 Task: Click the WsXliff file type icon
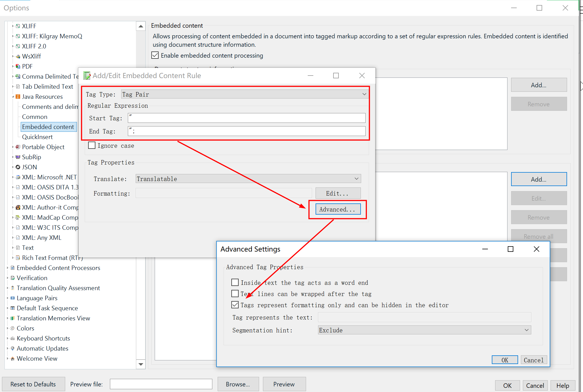coord(18,56)
